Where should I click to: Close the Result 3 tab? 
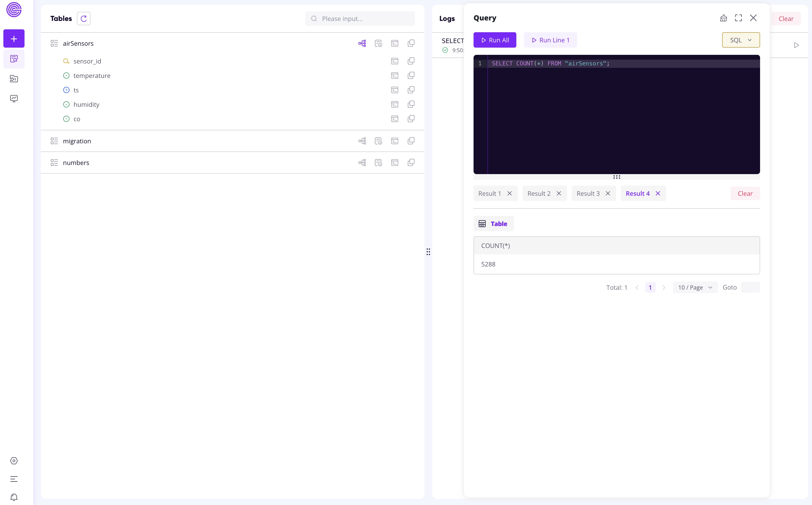tap(608, 193)
